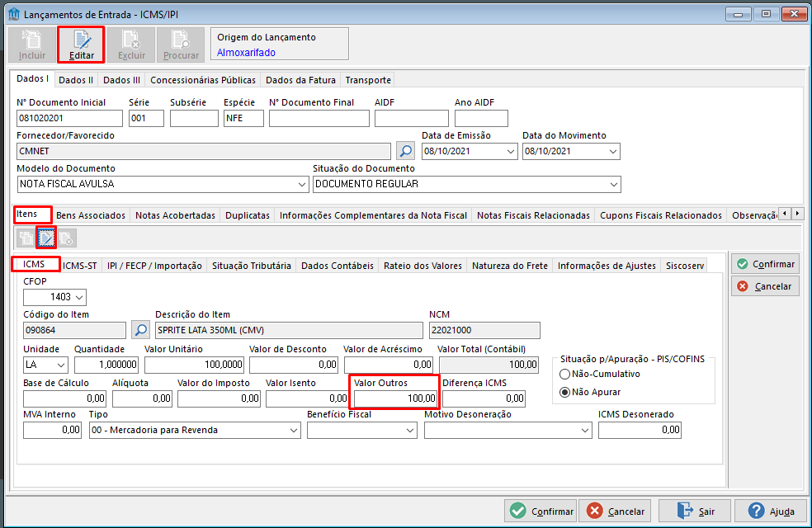Expand Tipo Mercadoria para Revenda dropdown
This screenshot has height=528, width=812.
[x=294, y=430]
